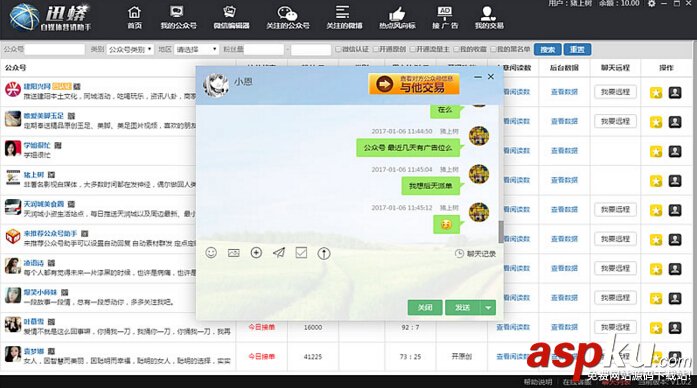Image resolution: width=697 pixels, height=388 pixels.
Task: Open 查看数据 link in 建阳兴网 row
Action: click(564, 92)
